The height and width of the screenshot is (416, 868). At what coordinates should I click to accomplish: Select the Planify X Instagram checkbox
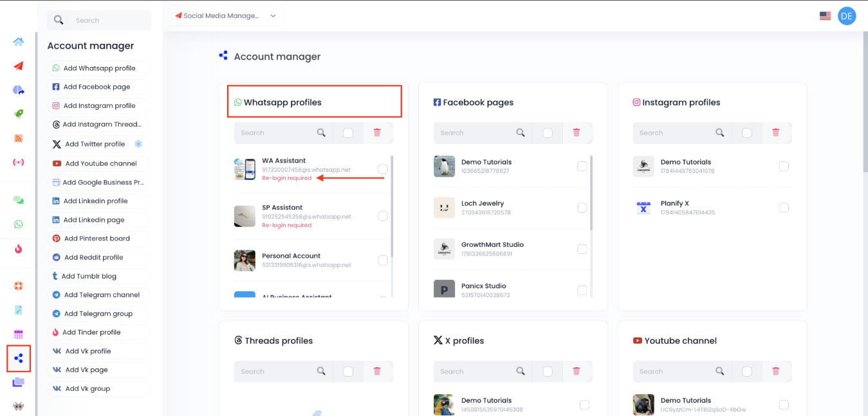click(x=784, y=208)
